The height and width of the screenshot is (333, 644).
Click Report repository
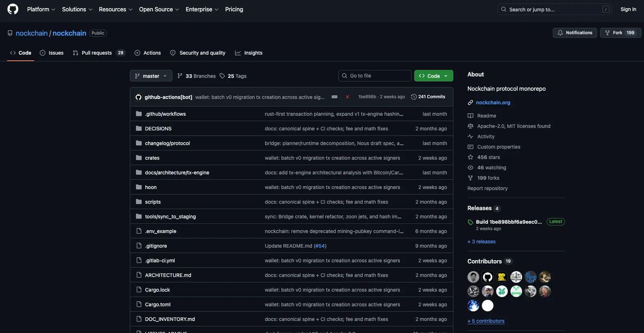point(487,188)
